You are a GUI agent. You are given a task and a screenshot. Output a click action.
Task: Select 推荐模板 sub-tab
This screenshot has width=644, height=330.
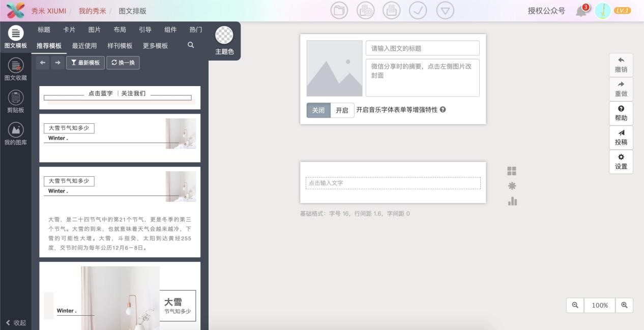[49, 46]
